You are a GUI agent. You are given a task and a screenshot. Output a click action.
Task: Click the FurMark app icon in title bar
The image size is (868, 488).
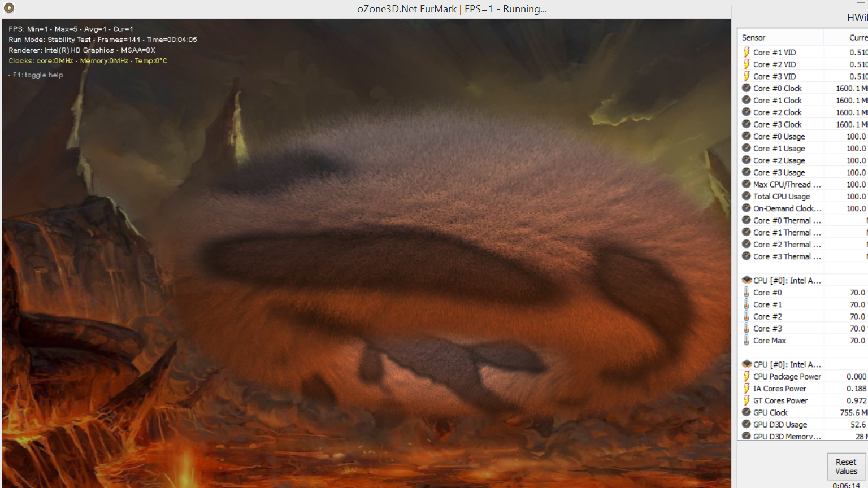pos(8,8)
